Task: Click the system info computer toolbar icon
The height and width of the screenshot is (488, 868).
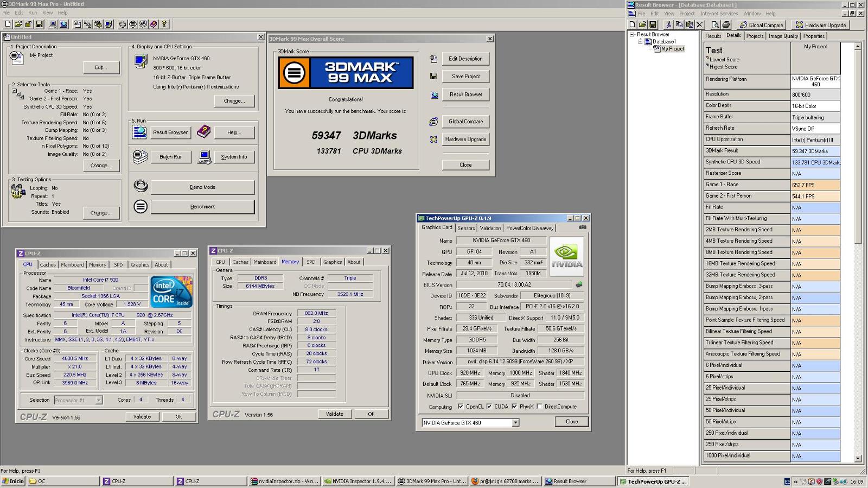Action: [53, 24]
